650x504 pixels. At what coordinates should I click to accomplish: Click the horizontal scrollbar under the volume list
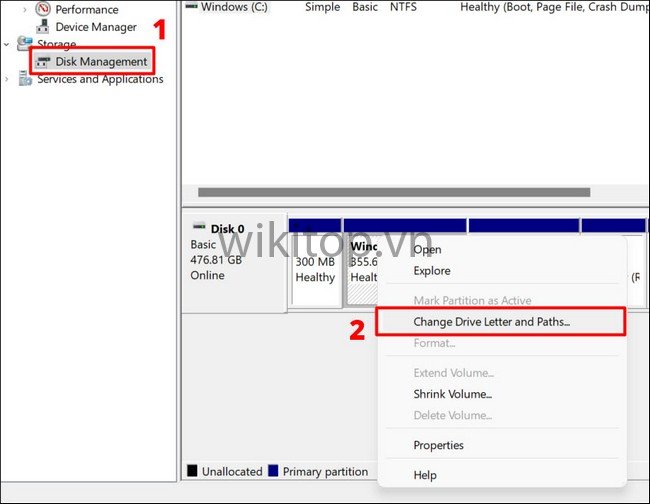[x=393, y=192]
